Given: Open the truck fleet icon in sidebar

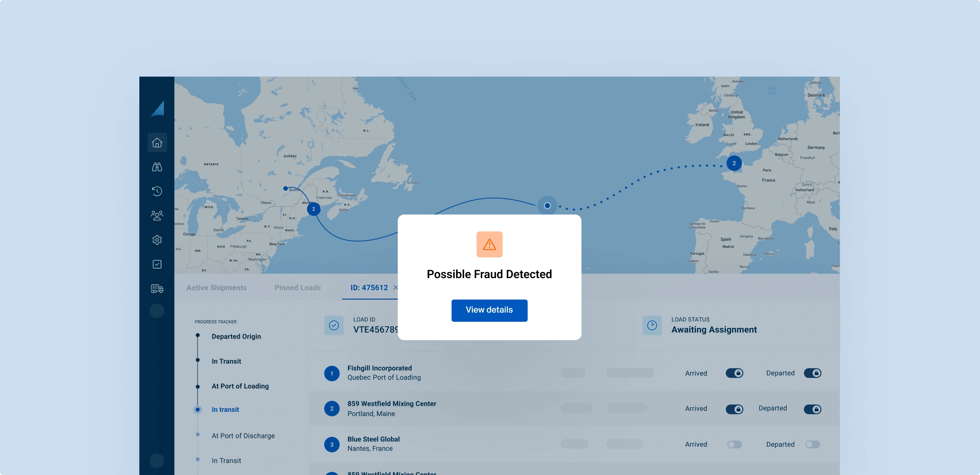Looking at the screenshot, I should (x=157, y=288).
